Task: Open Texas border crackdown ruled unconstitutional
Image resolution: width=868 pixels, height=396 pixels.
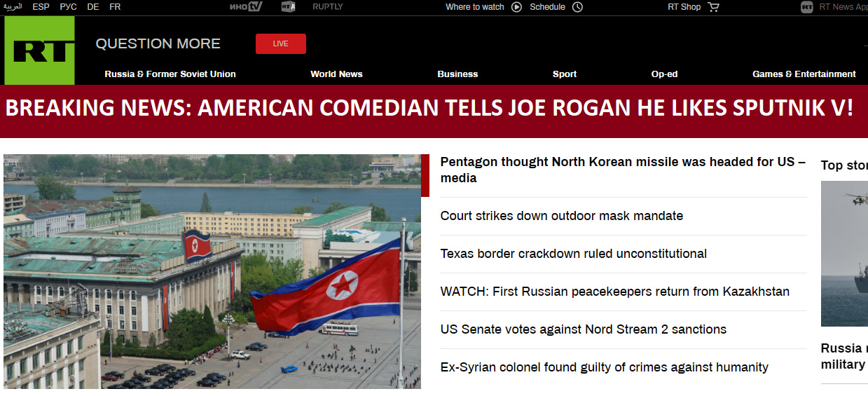Action: tap(574, 254)
